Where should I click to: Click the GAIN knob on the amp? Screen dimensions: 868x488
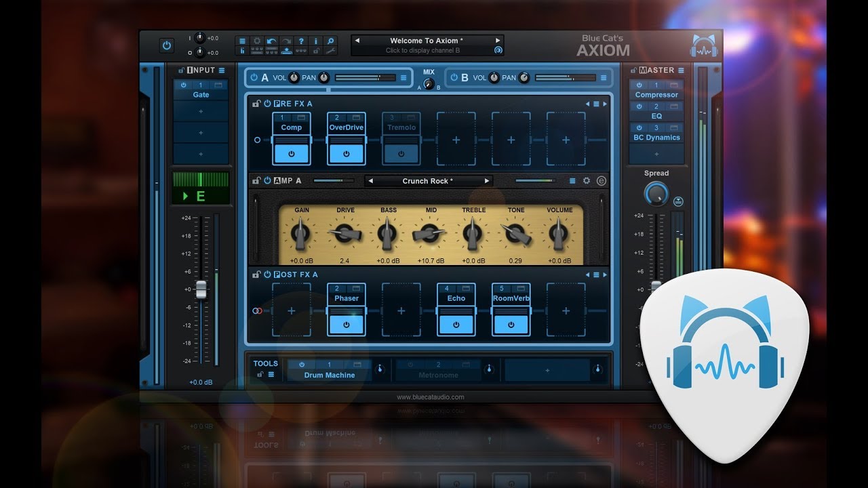coord(302,235)
